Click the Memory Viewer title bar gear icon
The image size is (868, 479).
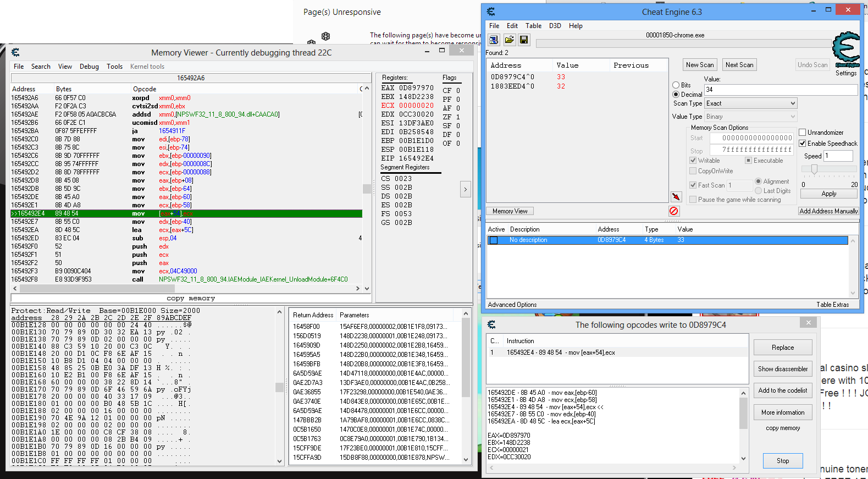(15, 52)
